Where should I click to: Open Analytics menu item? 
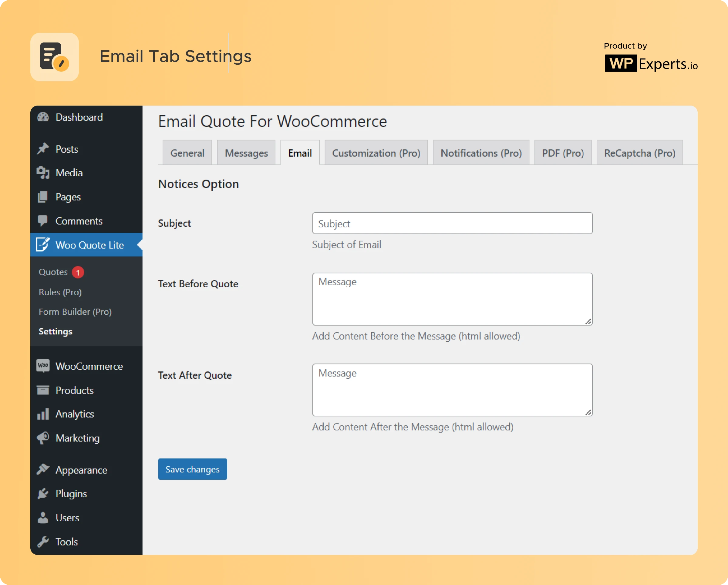pyautogui.click(x=86, y=414)
